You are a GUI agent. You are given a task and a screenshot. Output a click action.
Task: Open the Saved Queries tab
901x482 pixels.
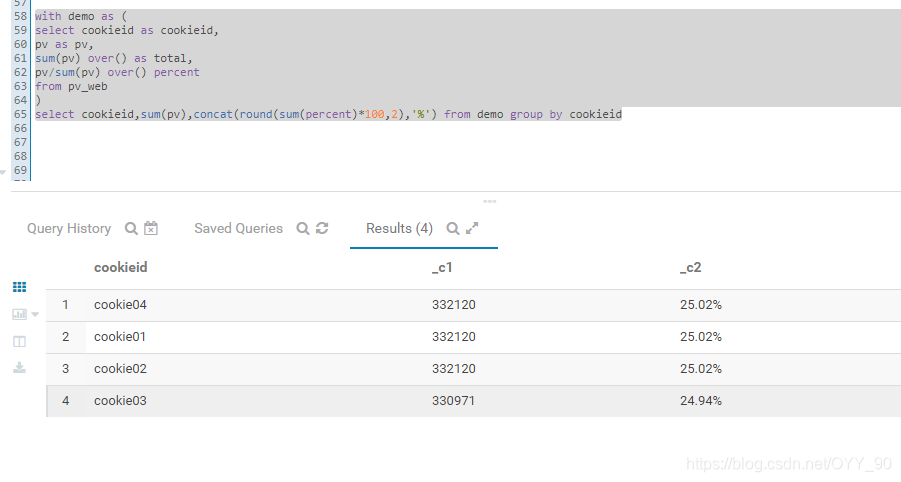[238, 229]
